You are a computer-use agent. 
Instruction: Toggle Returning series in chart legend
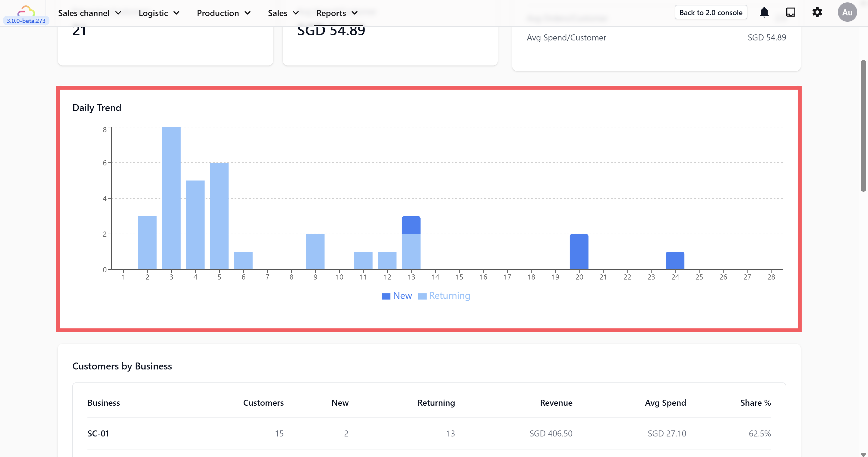coord(449,296)
